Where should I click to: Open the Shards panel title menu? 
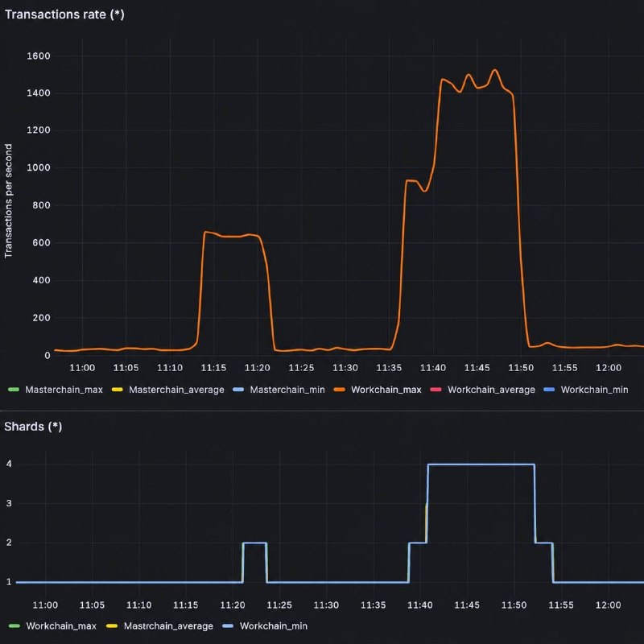click(33, 427)
